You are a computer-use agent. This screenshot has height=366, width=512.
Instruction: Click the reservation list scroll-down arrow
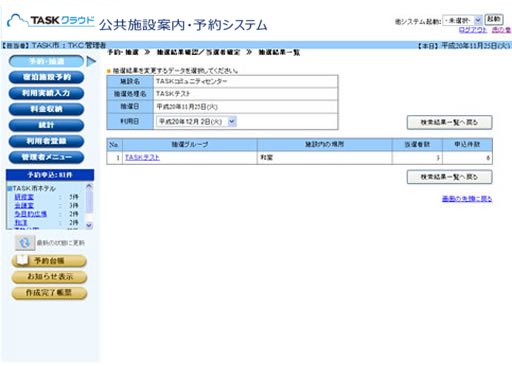89,225
